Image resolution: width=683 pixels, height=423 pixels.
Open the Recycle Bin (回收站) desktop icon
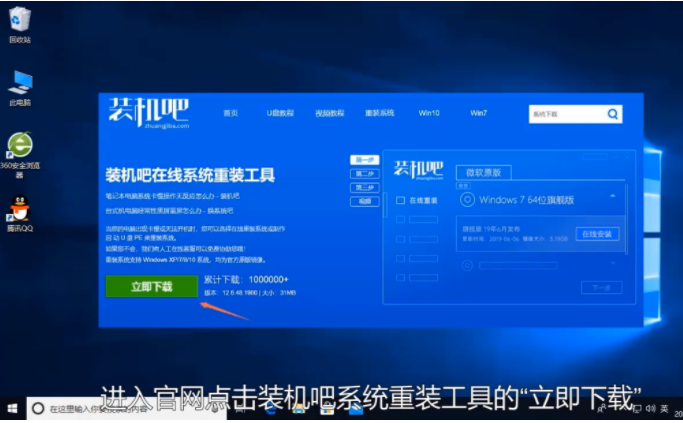click(19, 22)
